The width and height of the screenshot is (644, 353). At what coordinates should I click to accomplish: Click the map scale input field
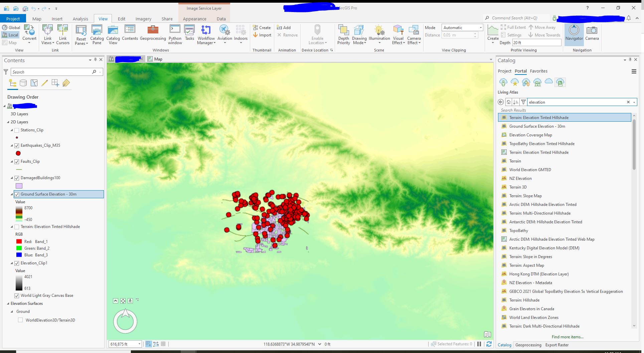(x=124, y=344)
